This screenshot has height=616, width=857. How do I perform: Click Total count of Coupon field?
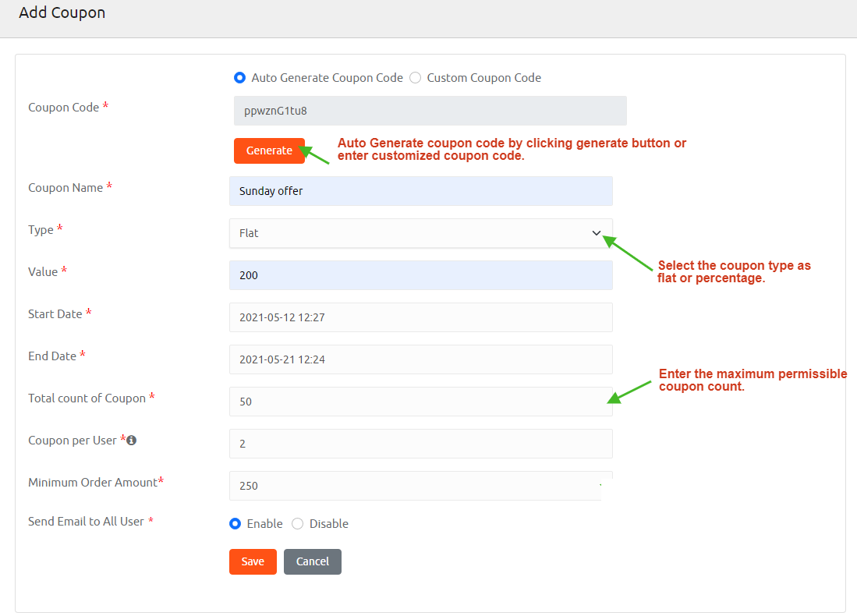click(420, 402)
